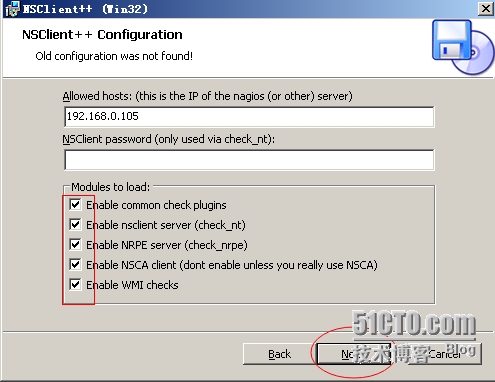Image resolution: width=495 pixels, height=382 pixels.
Task: Toggle Enable NRPE server (check_nrpe)
Action: pyautogui.click(x=75, y=245)
